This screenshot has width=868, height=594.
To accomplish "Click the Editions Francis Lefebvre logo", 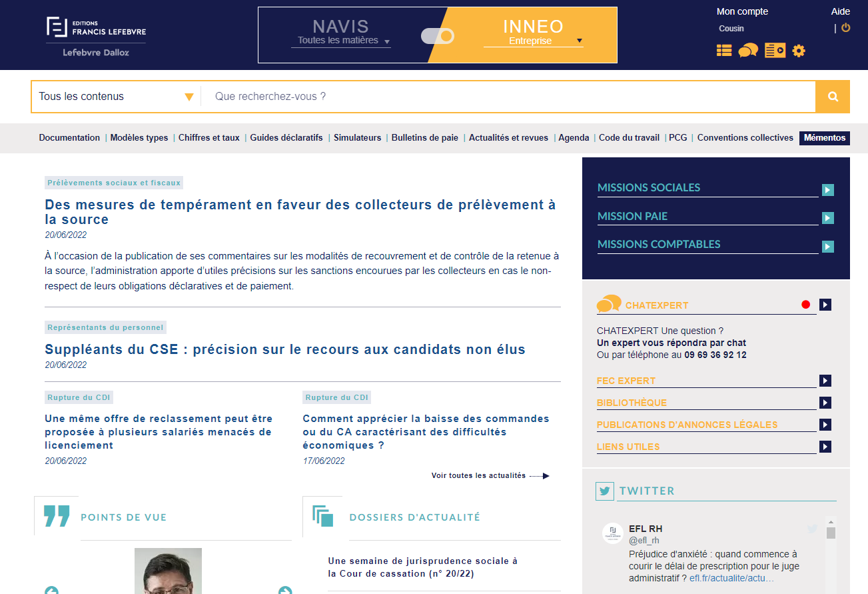I will 96,37.
